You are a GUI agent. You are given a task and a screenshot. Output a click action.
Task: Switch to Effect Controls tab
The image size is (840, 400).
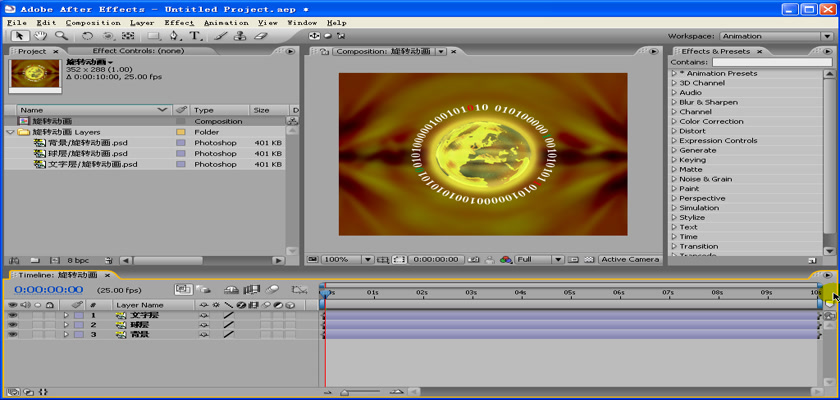click(x=138, y=51)
